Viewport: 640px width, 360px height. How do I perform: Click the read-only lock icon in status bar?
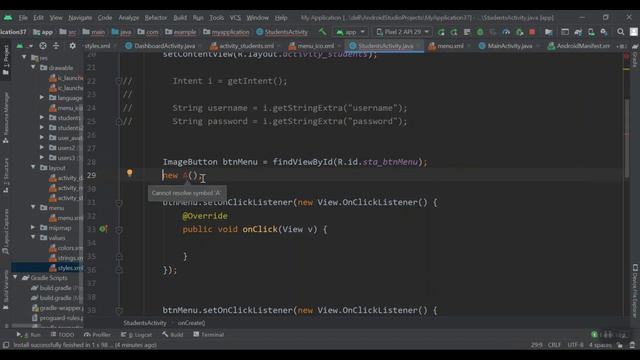[620, 345]
